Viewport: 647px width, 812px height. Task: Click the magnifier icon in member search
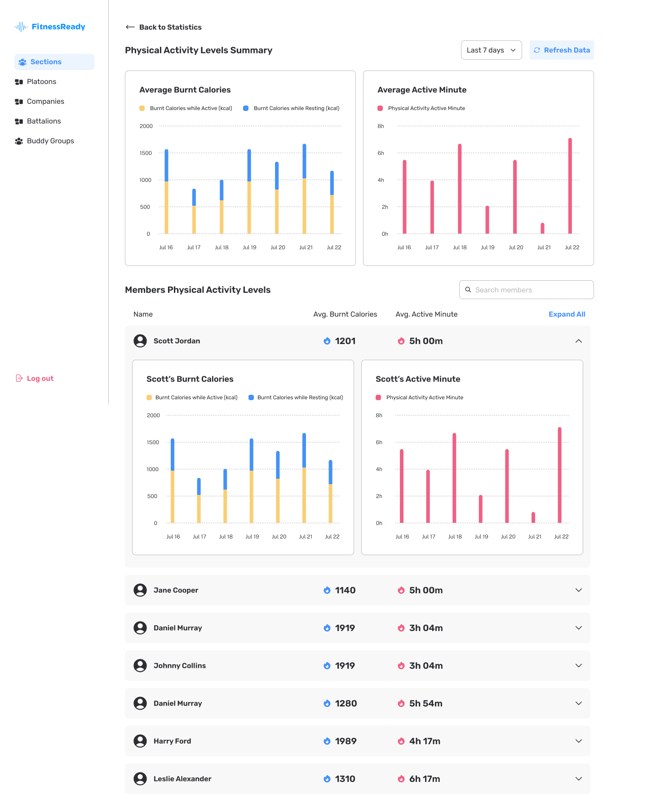(468, 290)
